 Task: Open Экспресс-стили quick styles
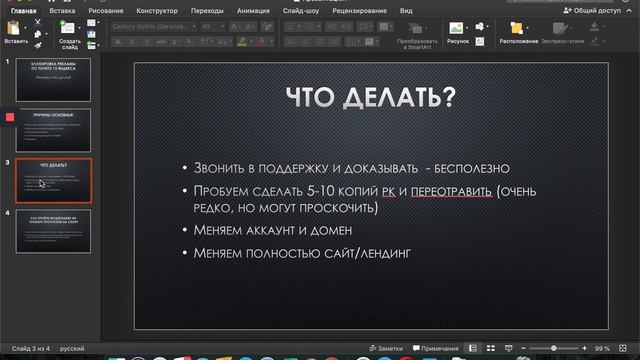point(562,33)
